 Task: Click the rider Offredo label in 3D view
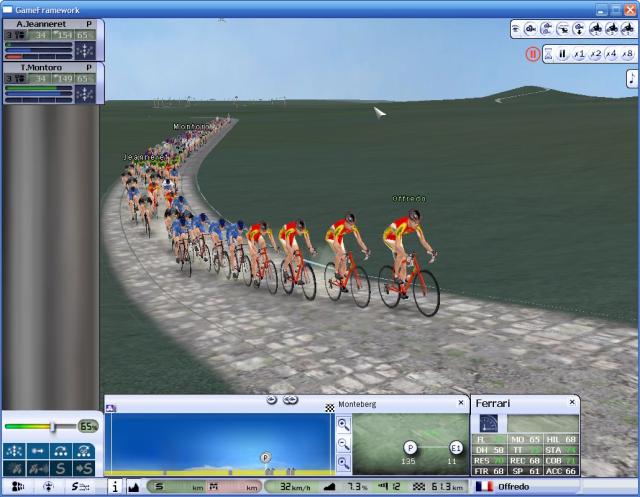click(409, 199)
